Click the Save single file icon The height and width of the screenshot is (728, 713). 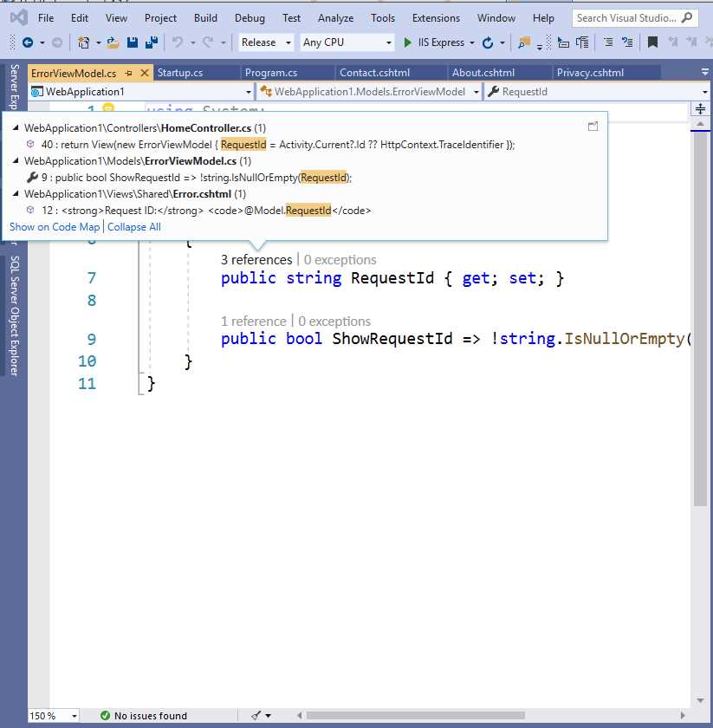click(131, 42)
